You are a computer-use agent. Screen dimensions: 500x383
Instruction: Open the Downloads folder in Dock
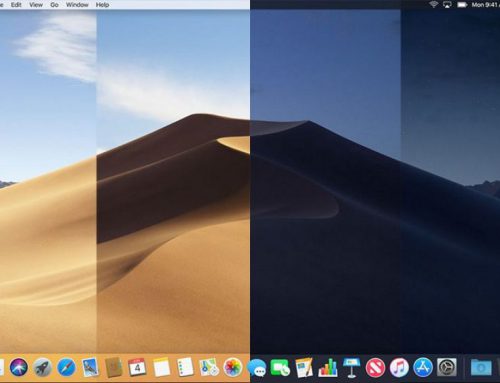pos(481,368)
